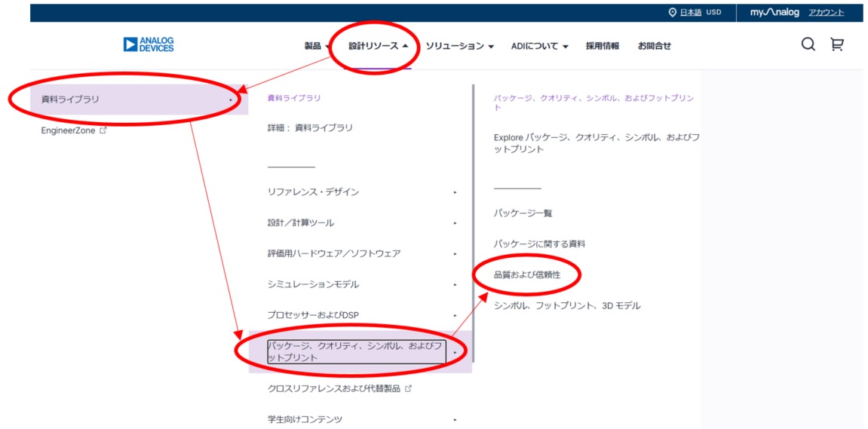Click the アカウント link
Image resolution: width=868 pixels, height=429 pixels.
click(x=826, y=13)
